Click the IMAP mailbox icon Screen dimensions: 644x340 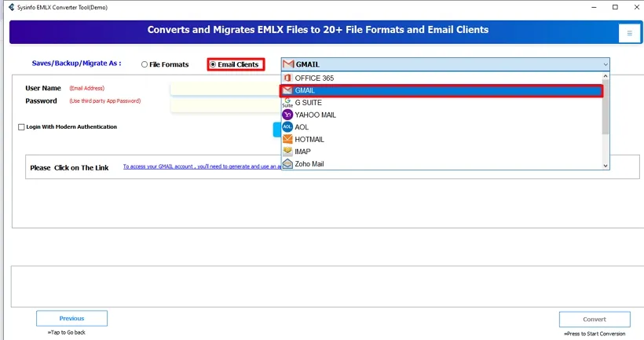pyautogui.click(x=287, y=152)
